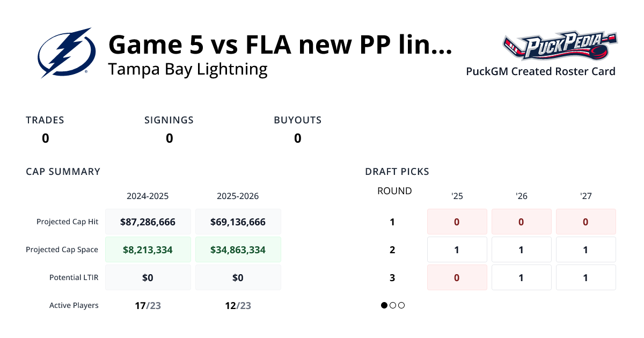
Task: Switch to the 2025-2026 season column
Action: click(x=238, y=196)
